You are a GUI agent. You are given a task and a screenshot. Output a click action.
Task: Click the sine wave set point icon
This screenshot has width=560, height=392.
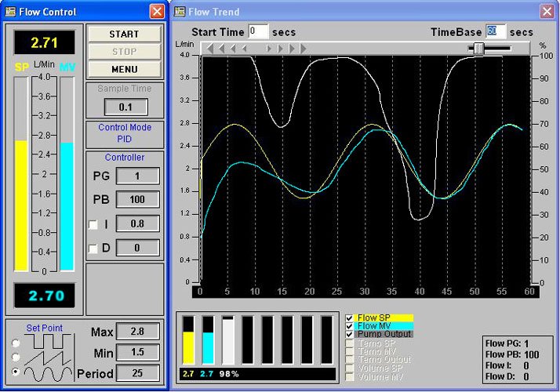click(x=47, y=372)
